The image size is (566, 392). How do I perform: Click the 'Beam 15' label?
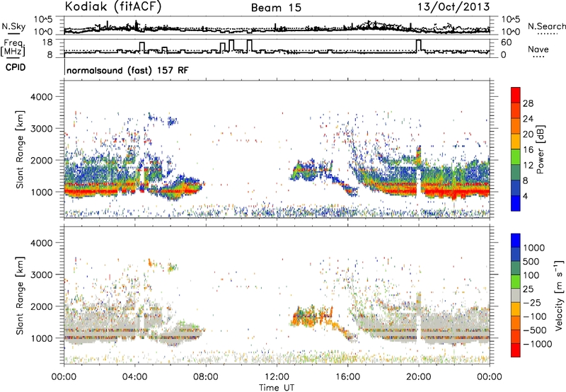(x=276, y=8)
